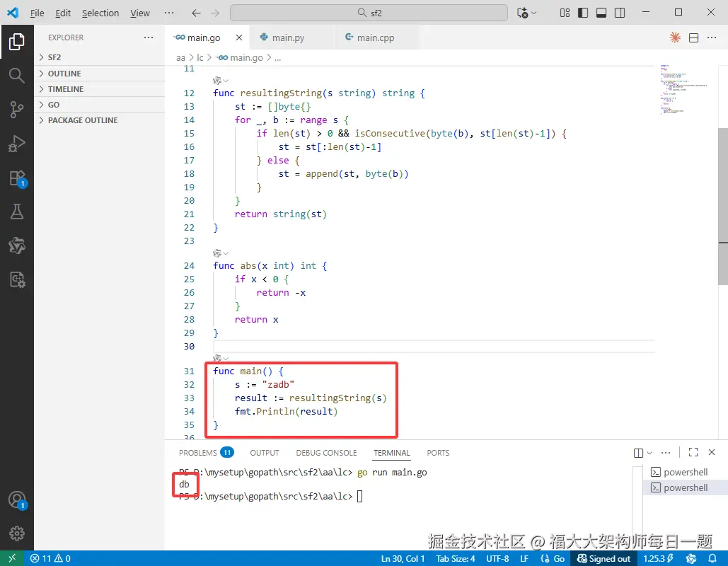
Task: Open the View menu
Action: 140,13
